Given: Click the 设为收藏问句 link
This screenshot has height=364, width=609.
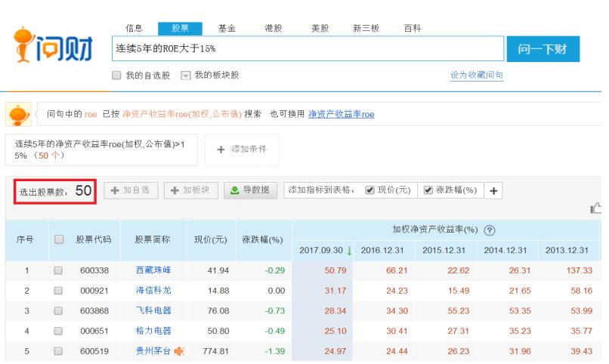Looking at the screenshot, I should [x=477, y=76].
